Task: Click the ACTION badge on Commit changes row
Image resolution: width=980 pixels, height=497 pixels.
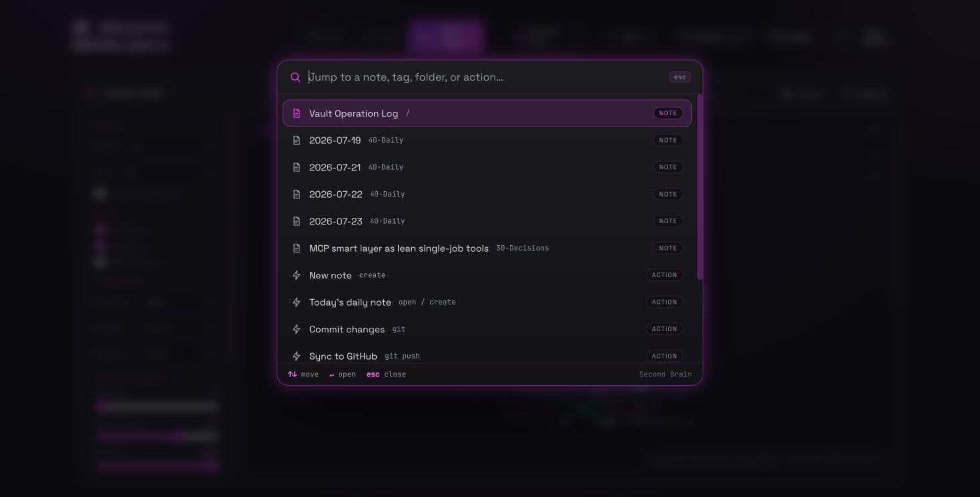Action: coord(664,329)
